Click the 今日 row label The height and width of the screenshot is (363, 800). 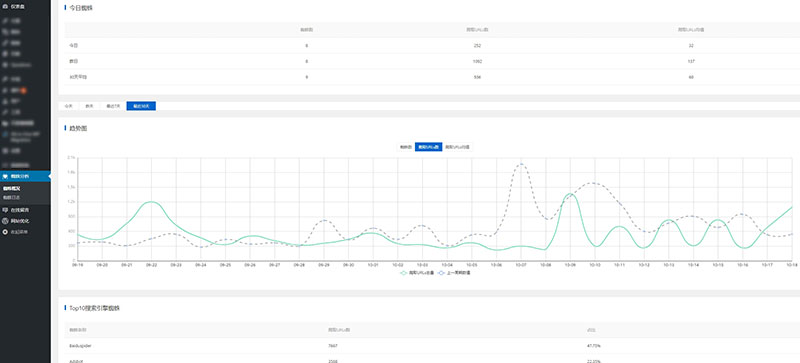click(x=73, y=45)
